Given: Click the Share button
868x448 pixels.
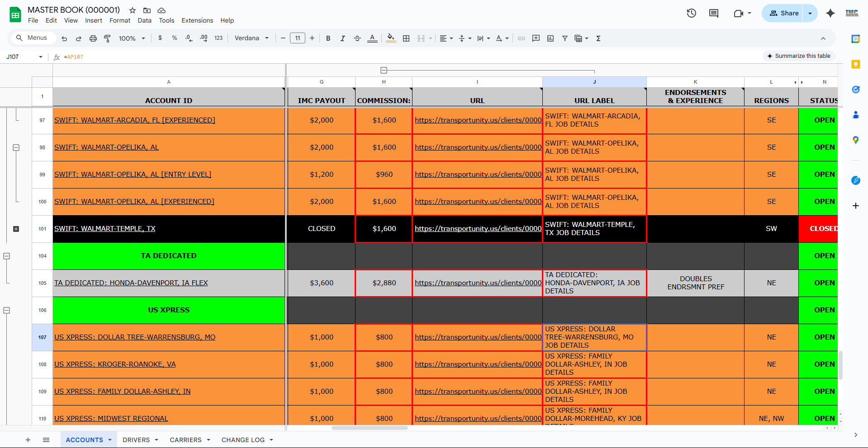Looking at the screenshot, I should point(784,13).
